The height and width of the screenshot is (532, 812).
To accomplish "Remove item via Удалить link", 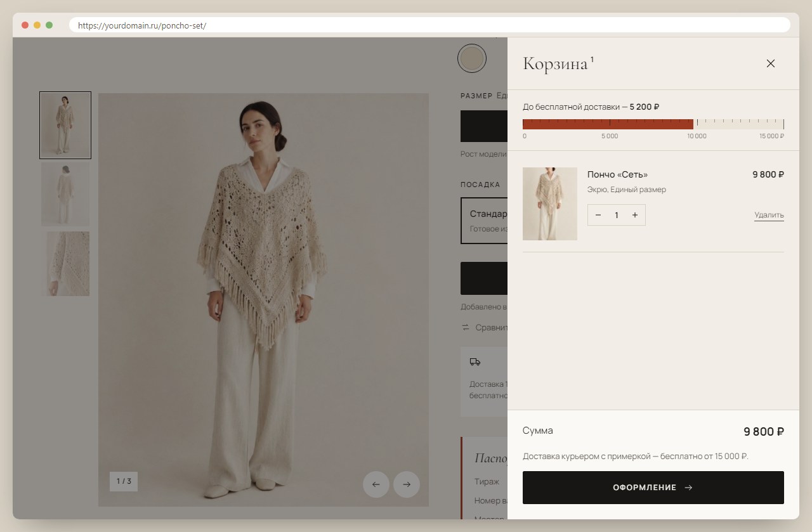I will [x=769, y=215].
